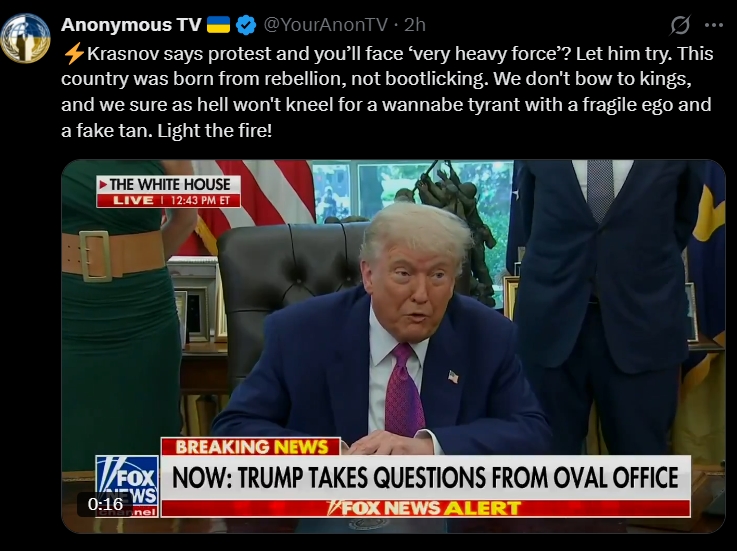This screenshot has width=737, height=551.
Task: Click the "Anonymous TV" display name
Action: click(131, 24)
